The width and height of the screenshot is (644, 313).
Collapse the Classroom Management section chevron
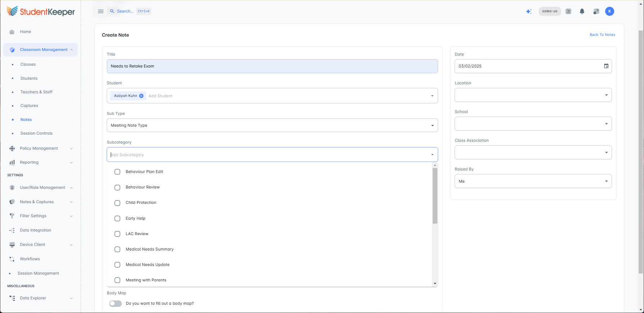pyautogui.click(x=72, y=50)
